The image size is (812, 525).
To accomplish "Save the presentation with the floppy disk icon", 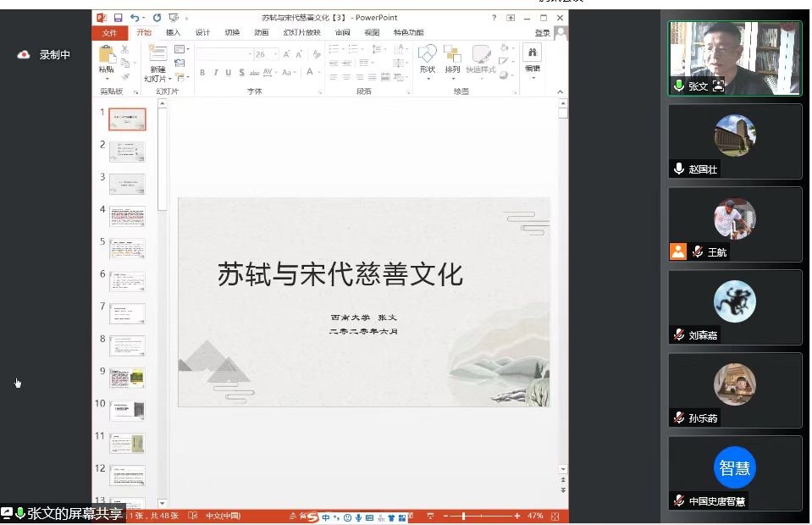I will 118,18.
